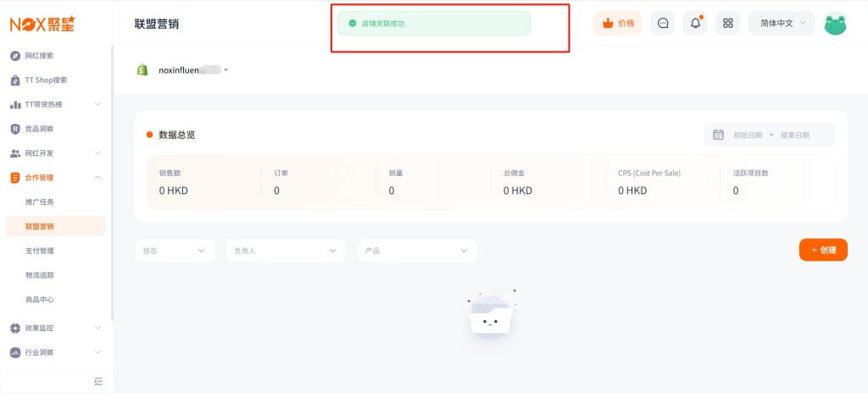Image resolution: width=868 pixels, height=393 pixels.
Task: Open the 负责人 filter dropdown
Action: (287, 251)
